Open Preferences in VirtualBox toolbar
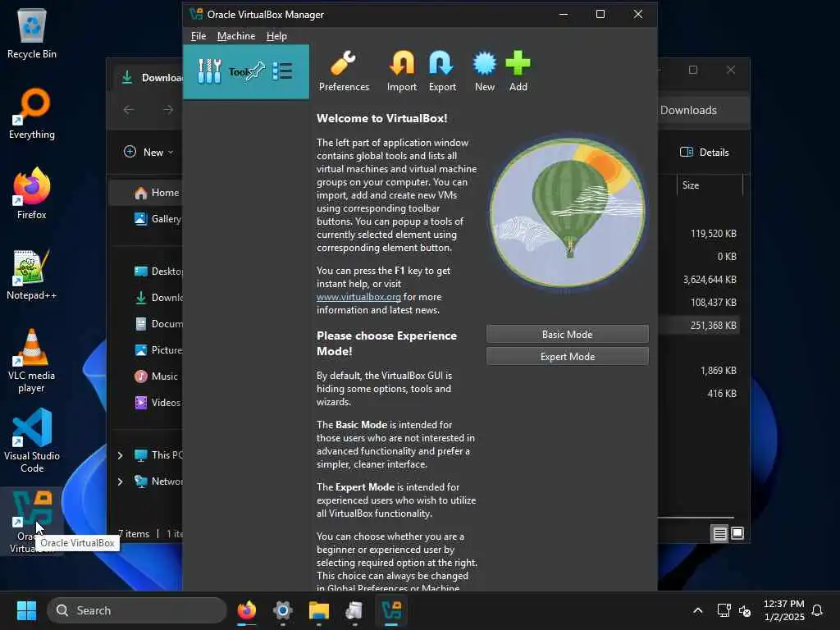This screenshot has height=630, width=840. tap(344, 71)
